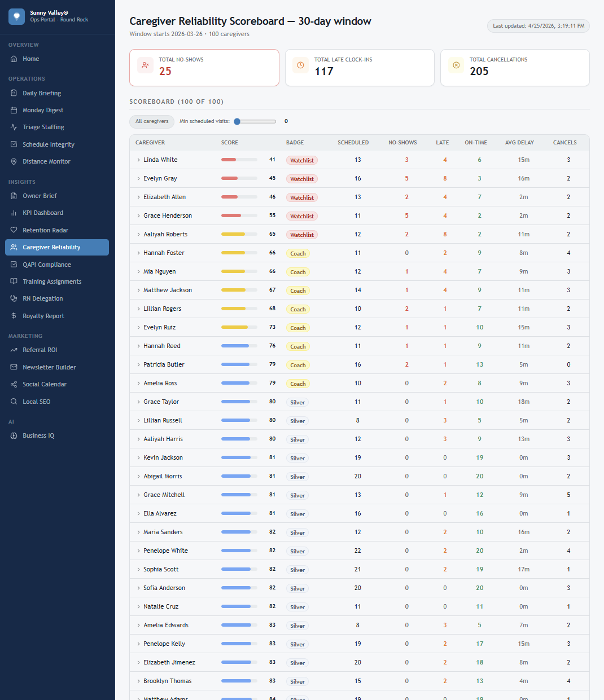This screenshot has height=700, width=604.
Task: Click the Score column header
Action: point(230,143)
